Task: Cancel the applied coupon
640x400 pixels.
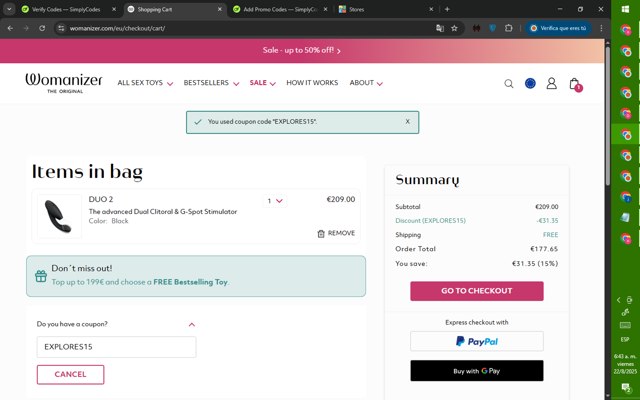Action: click(x=71, y=375)
